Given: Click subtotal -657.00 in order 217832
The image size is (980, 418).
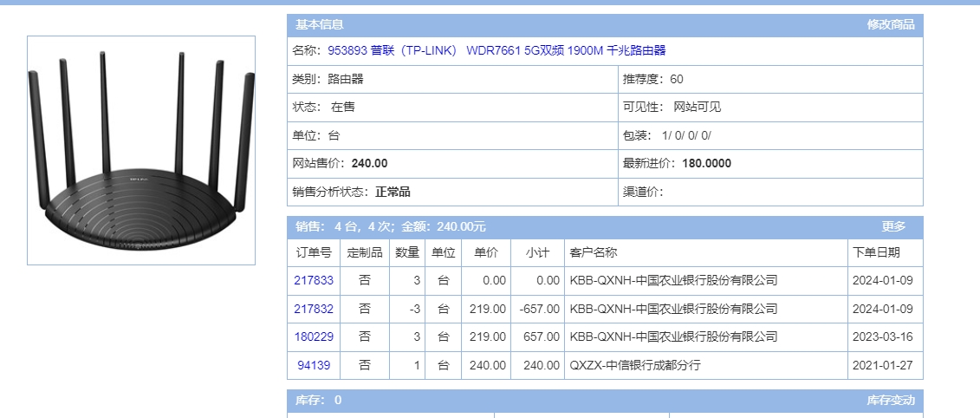Looking at the screenshot, I should (539, 309).
